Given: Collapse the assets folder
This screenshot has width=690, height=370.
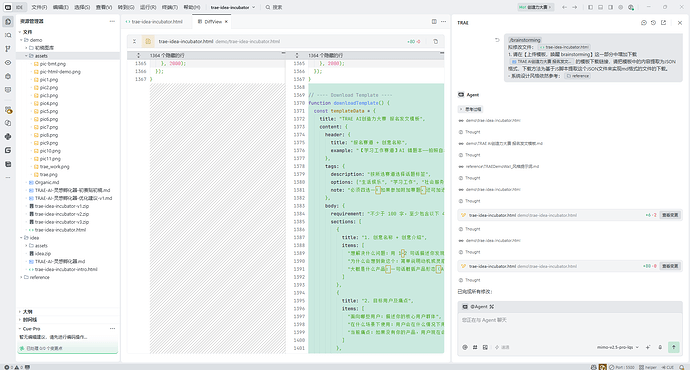Looking at the screenshot, I should (26, 56).
